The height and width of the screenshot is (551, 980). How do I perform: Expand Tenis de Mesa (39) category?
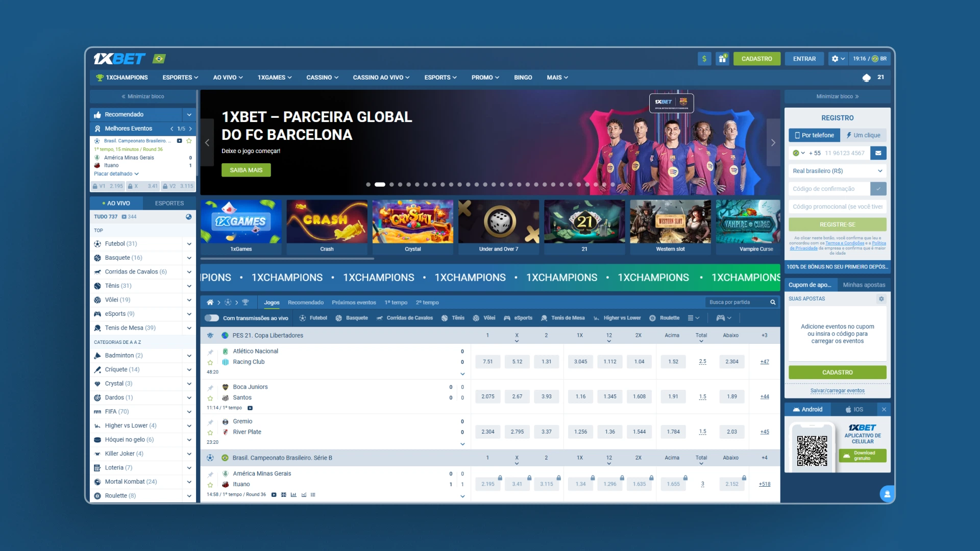tap(189, 328)
